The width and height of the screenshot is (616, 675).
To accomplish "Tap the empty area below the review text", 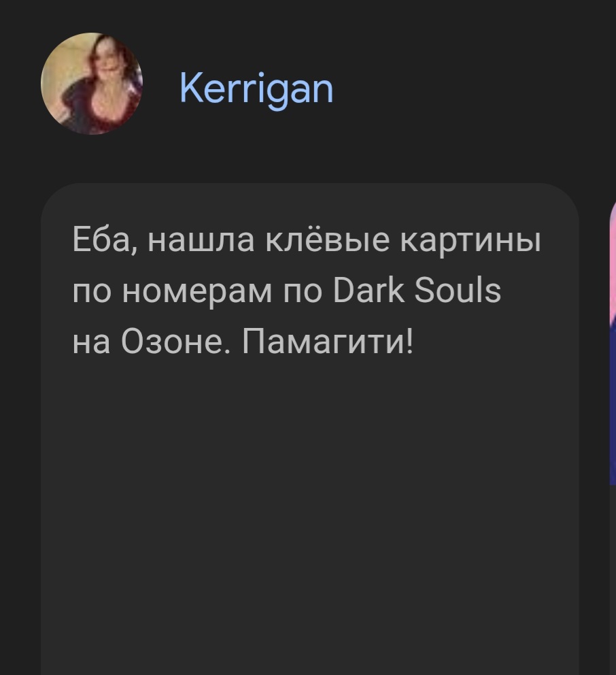I will 310,516.
